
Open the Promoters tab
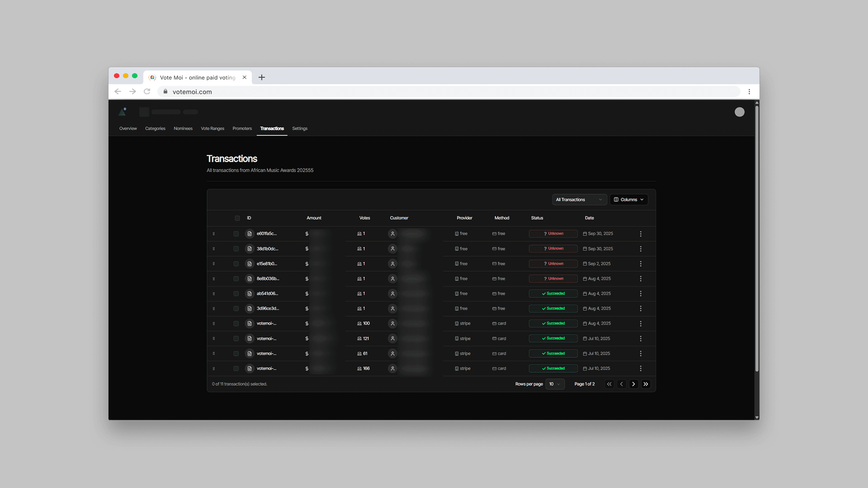pyautogui.click(x=242, y=128)
